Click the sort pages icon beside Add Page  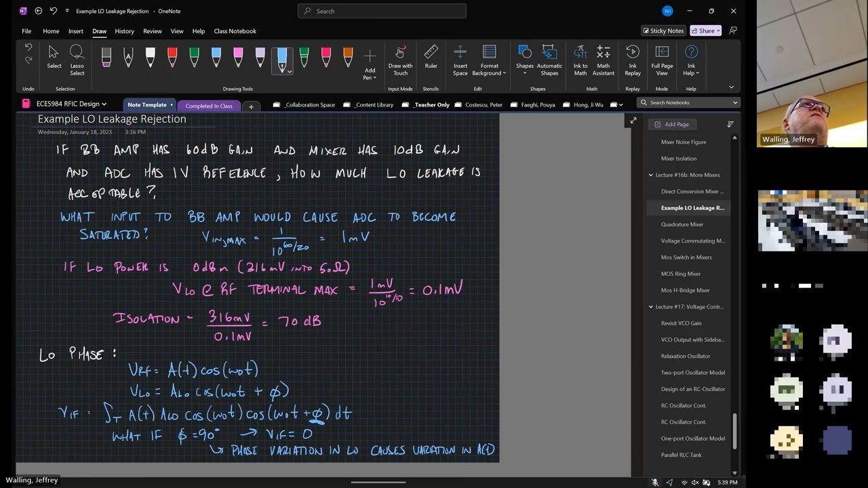pyautogui.click(x=730, y=124)
